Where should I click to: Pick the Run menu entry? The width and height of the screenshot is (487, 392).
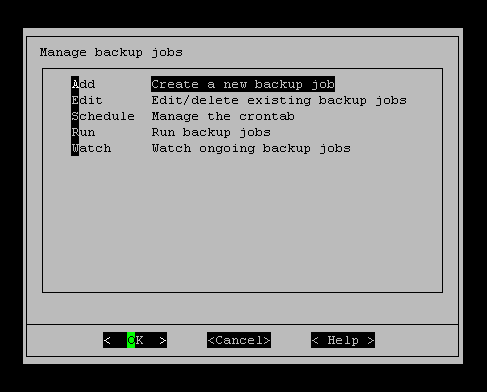coord(83,132)
